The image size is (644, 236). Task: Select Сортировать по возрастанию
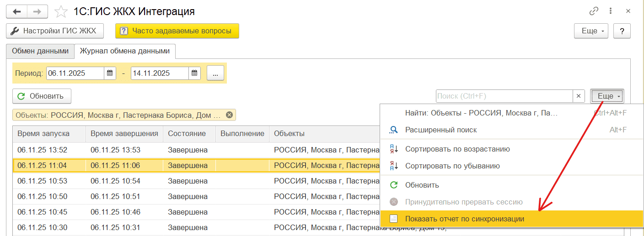(457, 149)
